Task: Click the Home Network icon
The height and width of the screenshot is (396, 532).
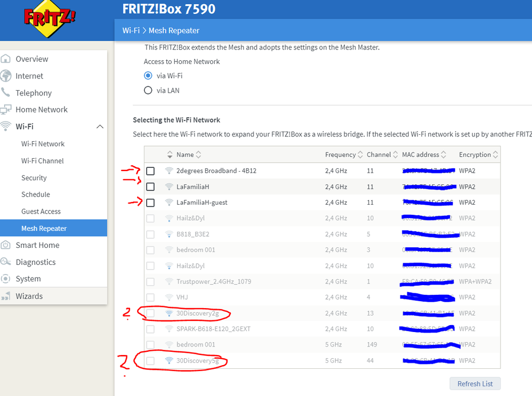Action: point(6,109)
